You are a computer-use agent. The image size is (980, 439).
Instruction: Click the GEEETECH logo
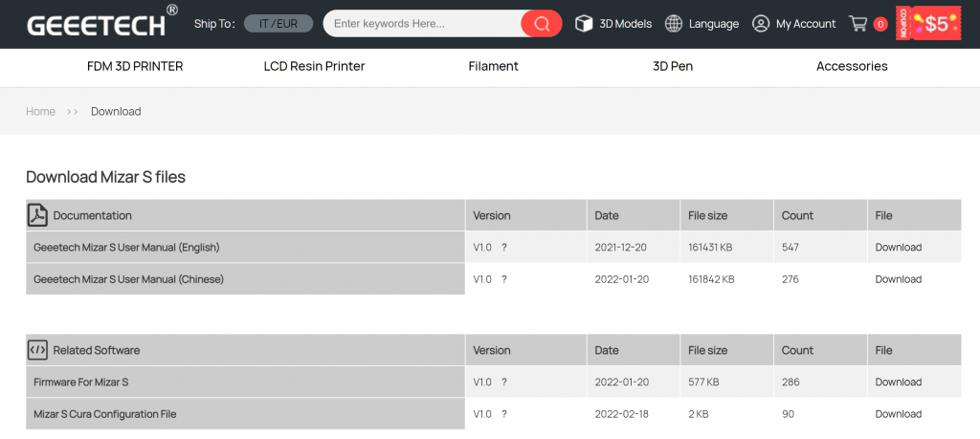point(102,22)
